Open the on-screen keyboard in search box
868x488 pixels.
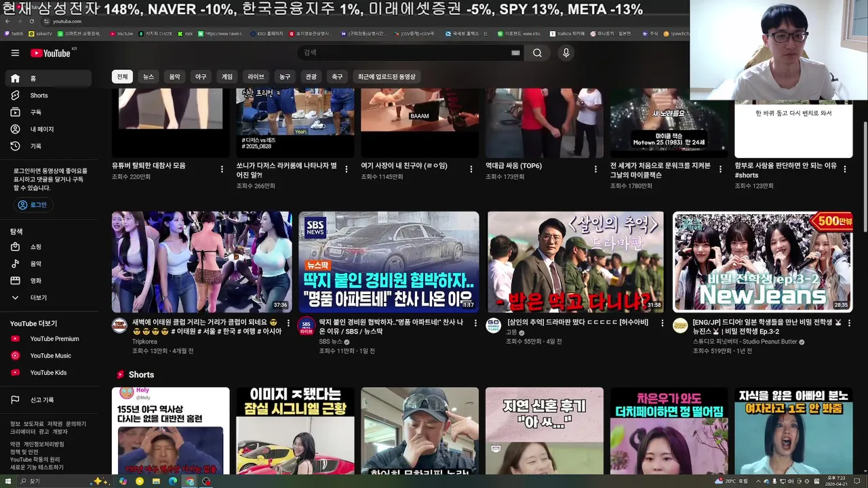coord(515,53)
